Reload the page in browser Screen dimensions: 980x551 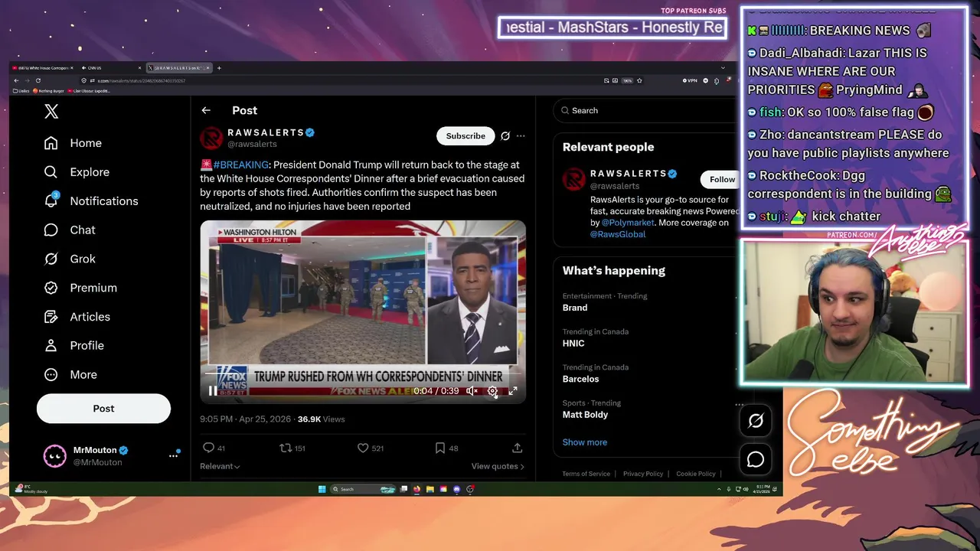point(38,80)
